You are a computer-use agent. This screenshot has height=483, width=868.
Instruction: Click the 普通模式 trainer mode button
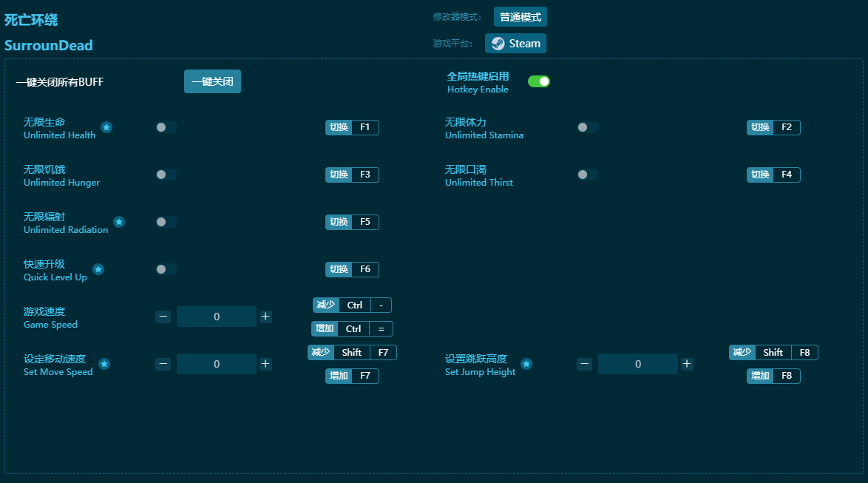521,17
